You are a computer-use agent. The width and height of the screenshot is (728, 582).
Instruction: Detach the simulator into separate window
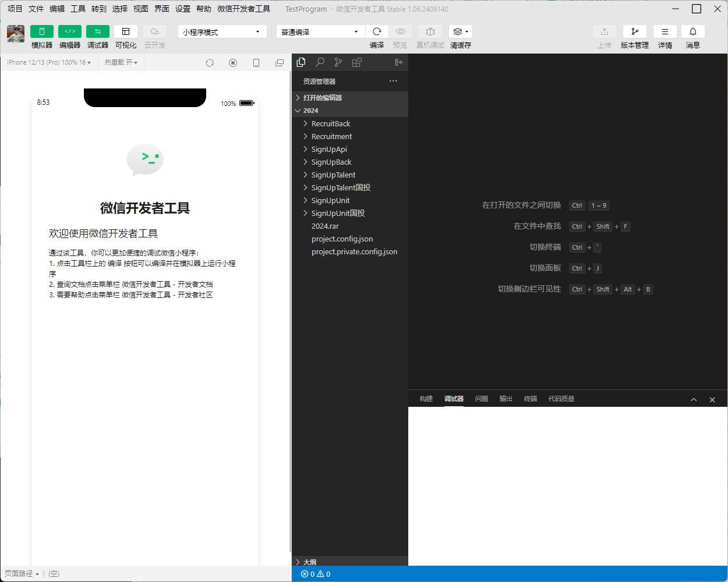pos(280,63)
